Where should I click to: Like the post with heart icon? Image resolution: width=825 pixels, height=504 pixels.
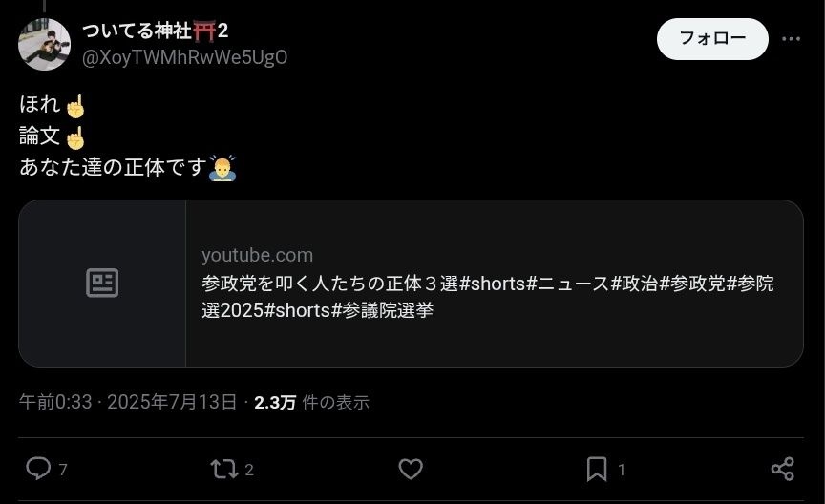pyautogui.click(x=411, y=469)
